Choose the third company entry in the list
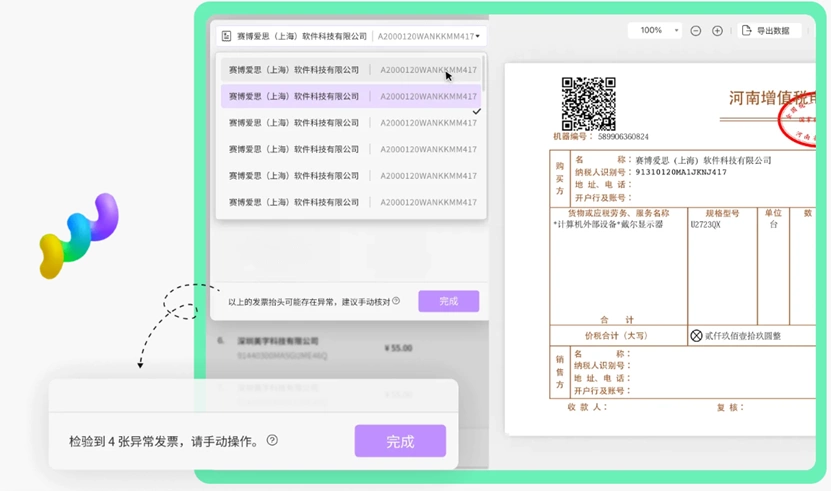The width and height of the screenshot is (831, 491). (350, 123)
